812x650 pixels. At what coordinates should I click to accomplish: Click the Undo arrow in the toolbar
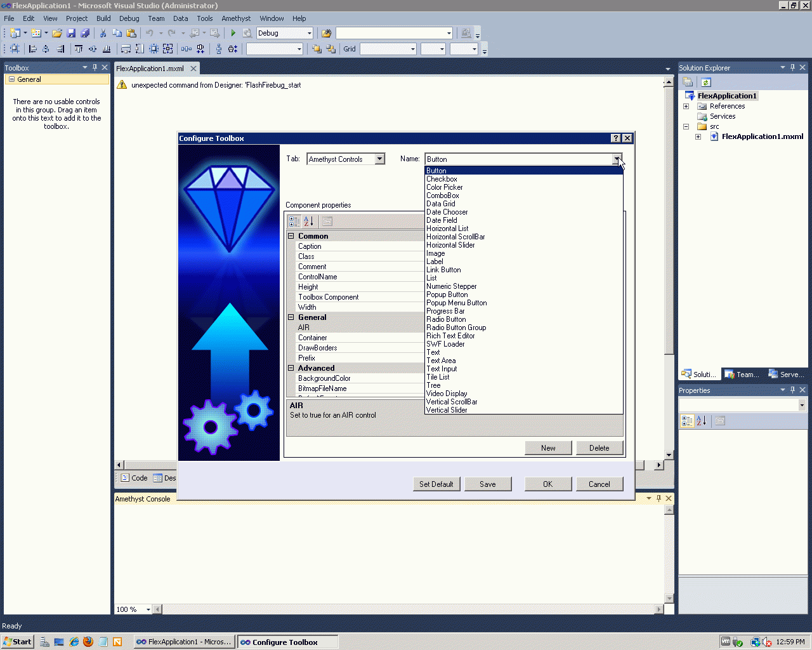pyautogui.click(x=150, y=33)
